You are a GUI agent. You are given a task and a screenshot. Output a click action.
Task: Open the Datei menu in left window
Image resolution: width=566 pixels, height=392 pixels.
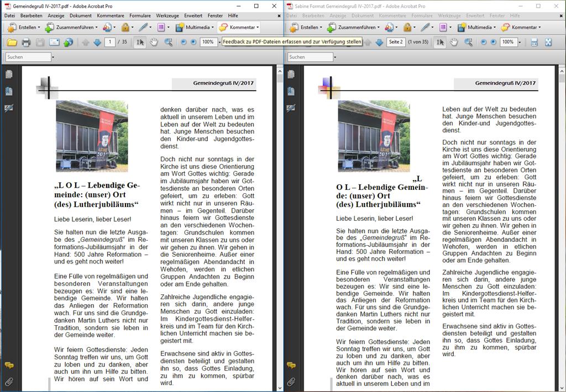point(10,15)
